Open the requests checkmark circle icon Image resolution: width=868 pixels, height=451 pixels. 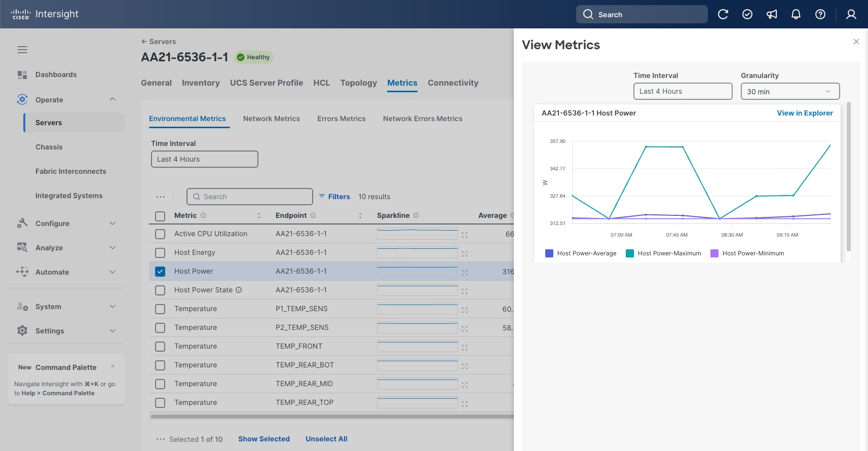coord(747,14)
